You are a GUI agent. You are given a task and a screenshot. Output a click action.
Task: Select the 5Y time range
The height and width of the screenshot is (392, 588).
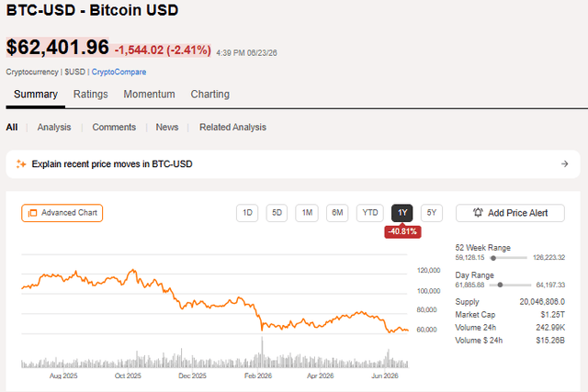[432, 213]
